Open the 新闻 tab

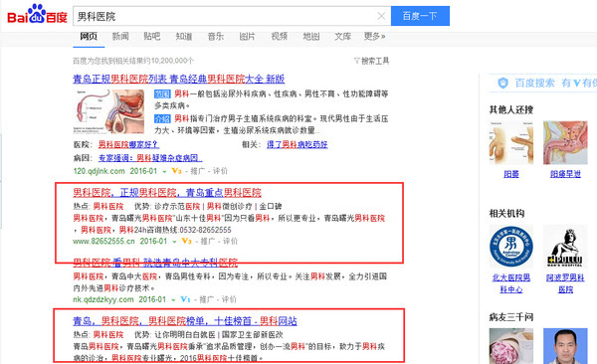coord(120,36)
